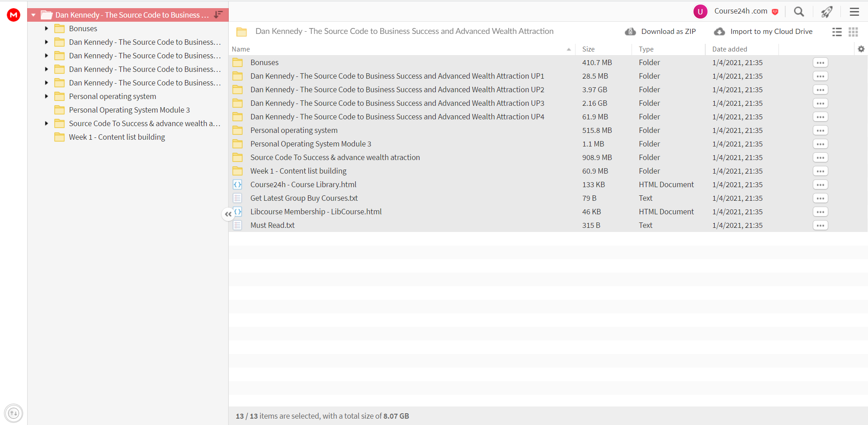The width and height of the screenshot is (868, 425).
Task: Select Week 1 - Content list building in tree
Action: 117,137
